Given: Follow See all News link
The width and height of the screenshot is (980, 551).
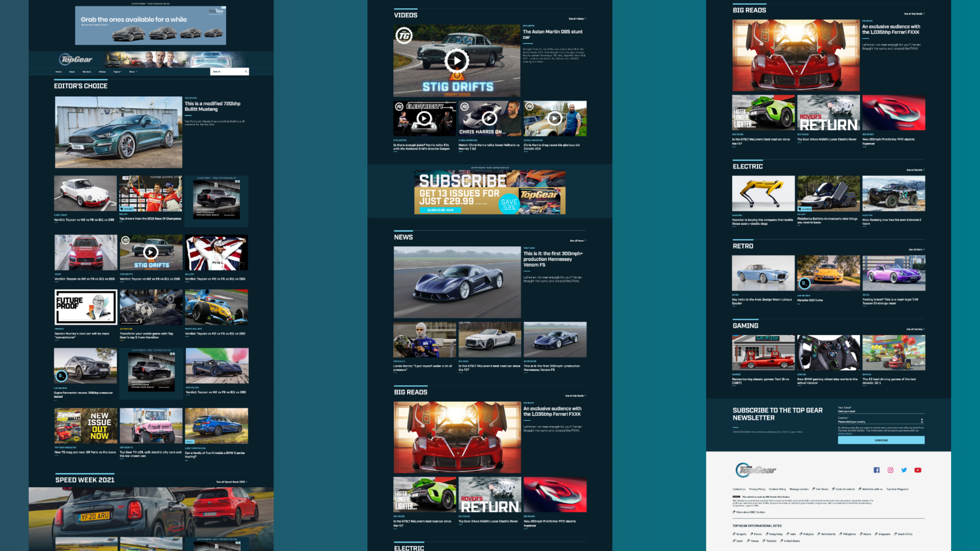Looking at the screenshot, I should pos(578,241).
